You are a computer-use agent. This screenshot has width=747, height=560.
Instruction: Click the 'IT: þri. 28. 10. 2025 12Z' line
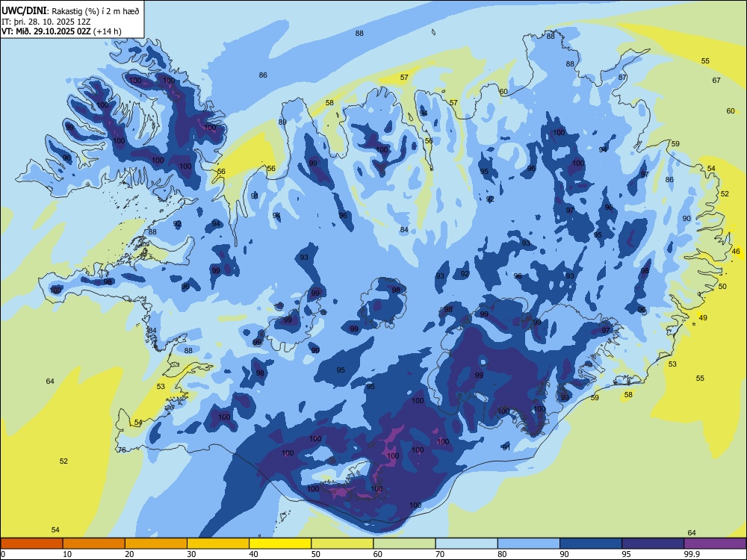46,22
